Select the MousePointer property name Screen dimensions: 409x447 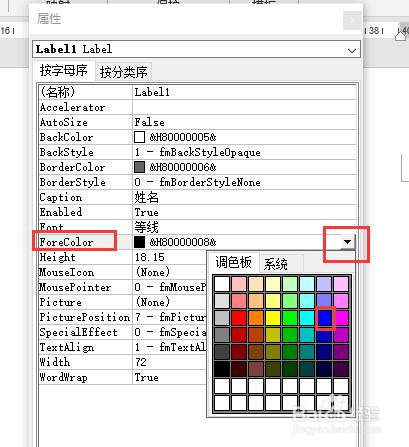(x=75, y=287)
